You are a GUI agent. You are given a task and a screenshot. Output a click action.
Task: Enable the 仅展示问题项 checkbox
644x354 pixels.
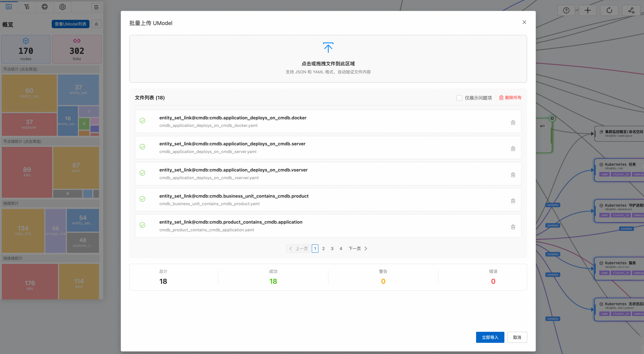[x=459, y=98]
